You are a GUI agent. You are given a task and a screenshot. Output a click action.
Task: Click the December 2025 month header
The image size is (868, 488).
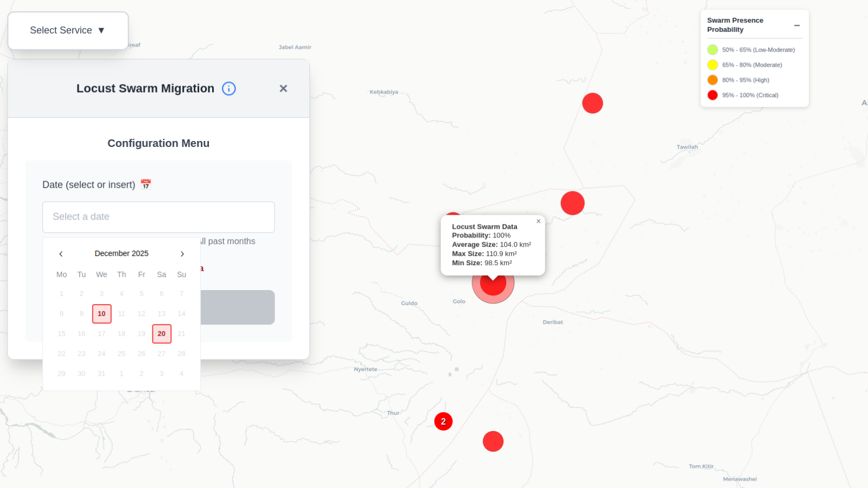(122, 254)
